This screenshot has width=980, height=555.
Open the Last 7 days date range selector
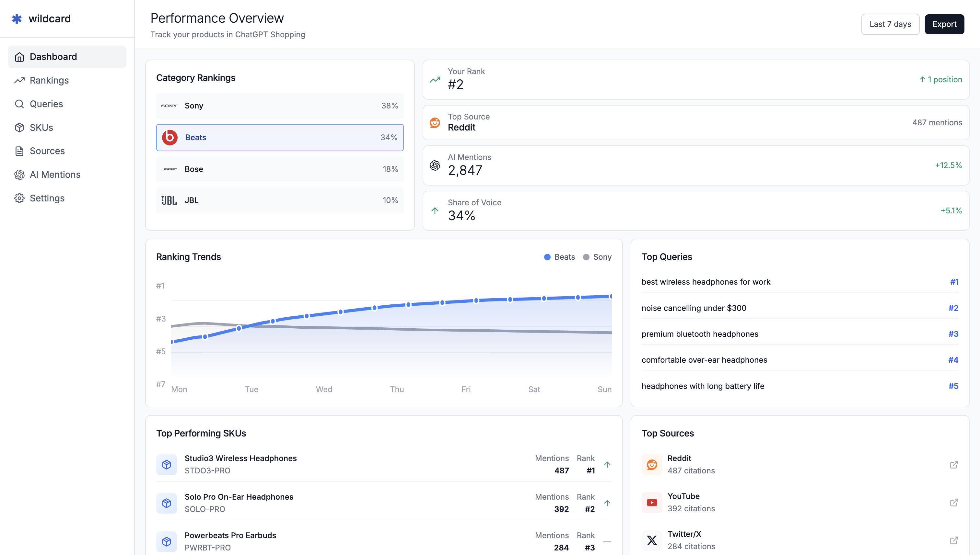890,24
